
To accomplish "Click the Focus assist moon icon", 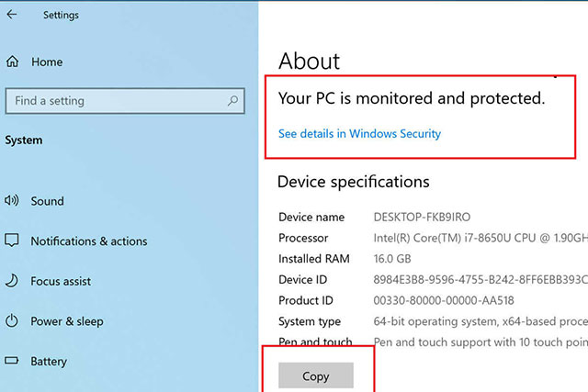I will pos(12,281).
